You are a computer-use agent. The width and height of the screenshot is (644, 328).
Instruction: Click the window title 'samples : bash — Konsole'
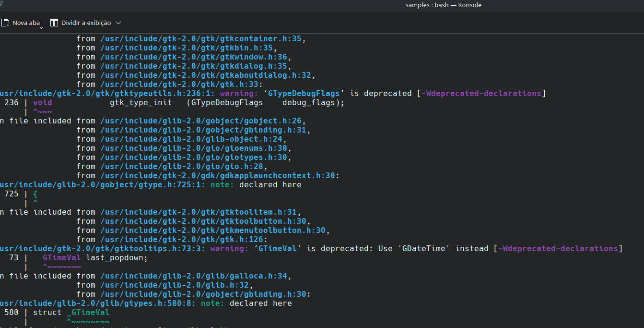(x=443, y=5)
